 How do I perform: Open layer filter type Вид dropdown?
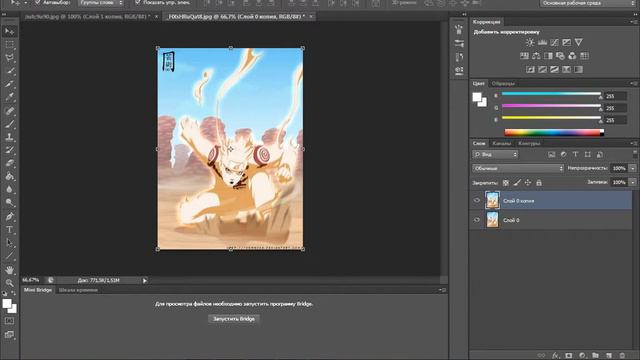(x=495, y=155)
